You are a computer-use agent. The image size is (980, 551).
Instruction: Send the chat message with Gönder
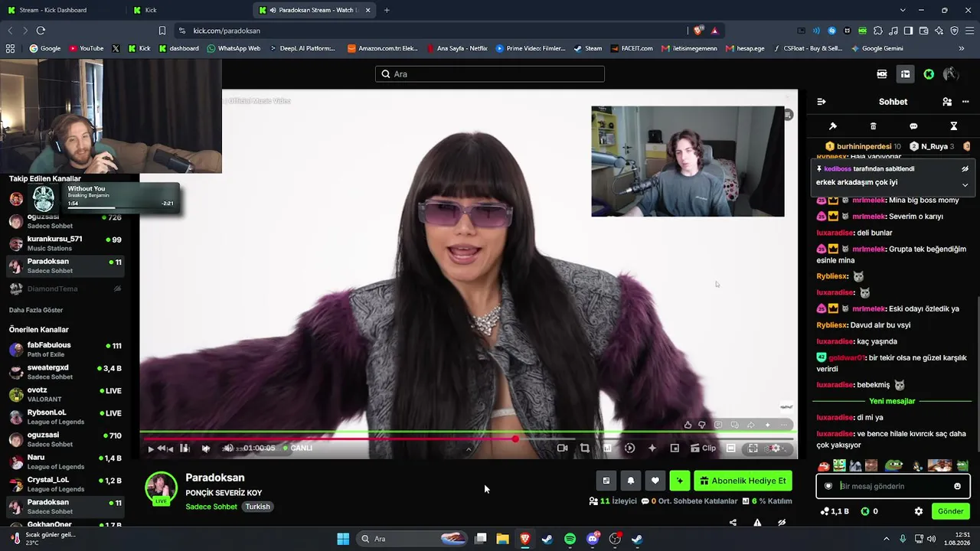coord(950,511)
